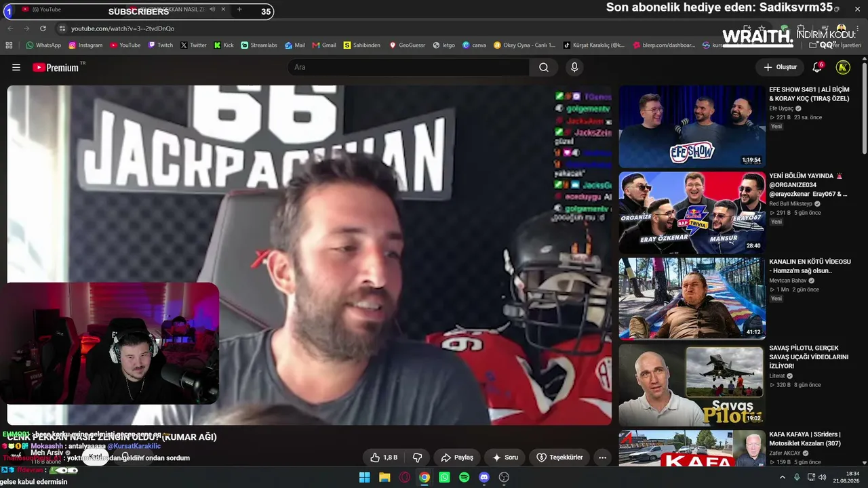Image resolution: width=868 pixels, height=488 pixels.
Task: Open the Windows Start menu
Action: pyautogui.click(x=364, y=477)
